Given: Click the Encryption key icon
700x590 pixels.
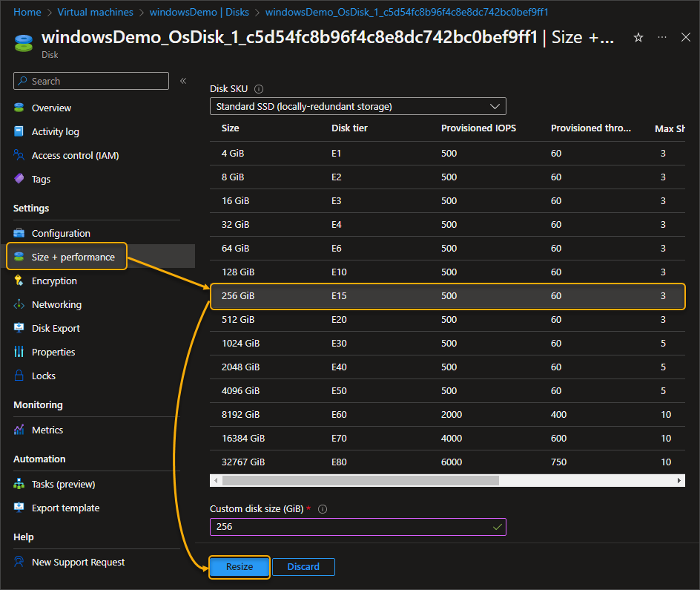Looking at the screenshot, I should coord(19,281).
